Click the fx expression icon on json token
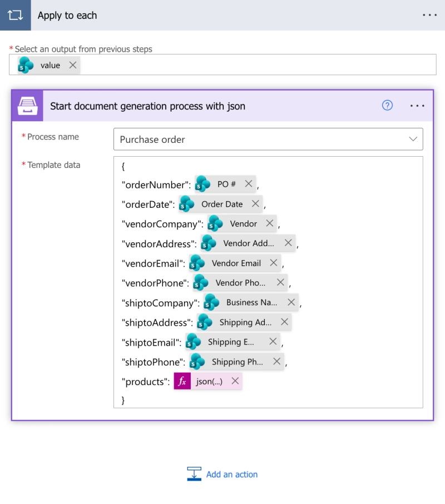Screen dimensions: 445x504 [182, 381]
